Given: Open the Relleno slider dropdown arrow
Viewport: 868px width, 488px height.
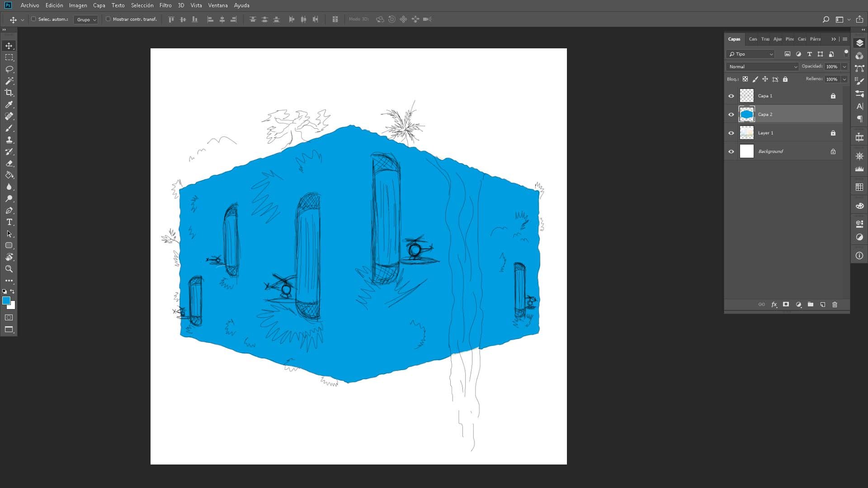Looking at the screenshot, I should click(844, 79).
